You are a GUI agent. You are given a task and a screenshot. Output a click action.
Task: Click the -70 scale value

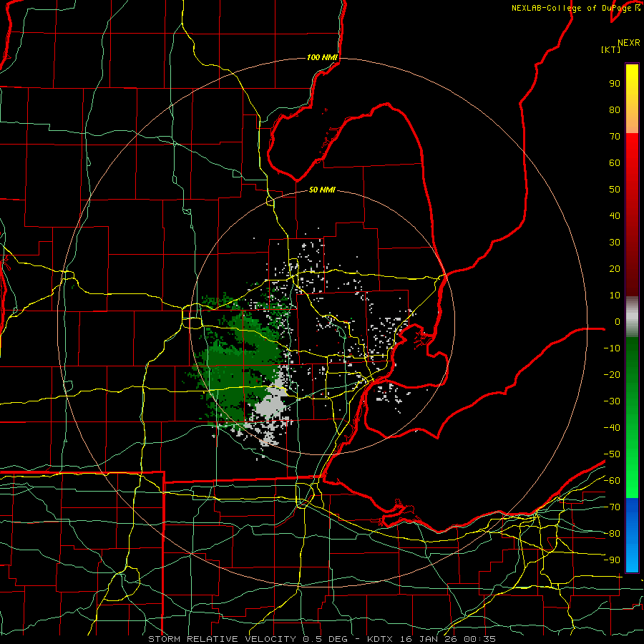pyautogui.click(x=612, y=507)
